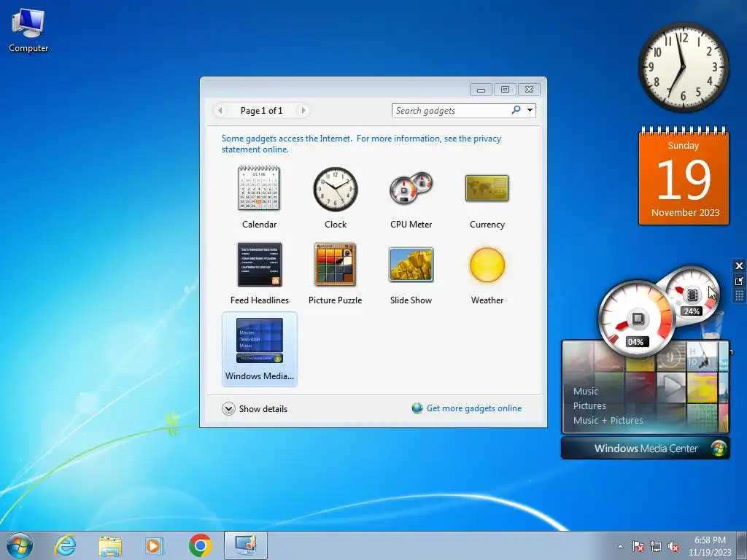
Task: Click Pictures in Media Center gadget
Action: pos(589,405)
